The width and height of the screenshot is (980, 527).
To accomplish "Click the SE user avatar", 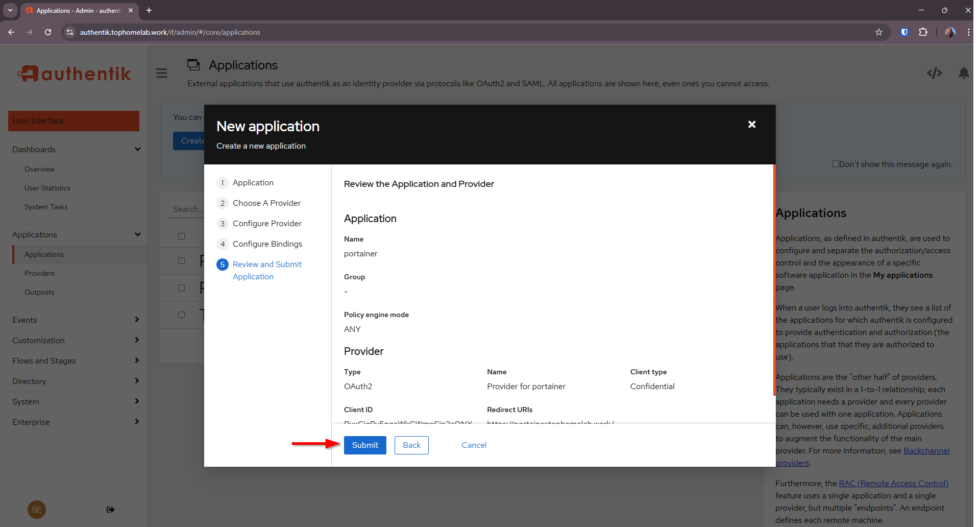I will (37, 510).
